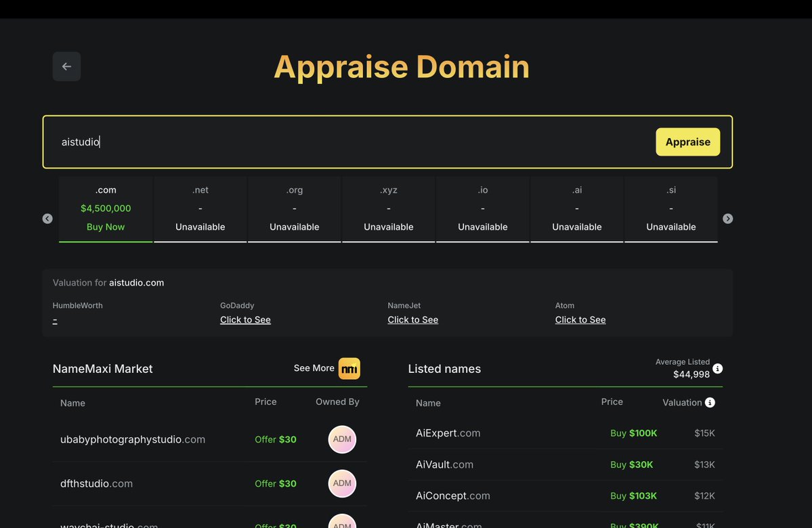
Task: Select the .org extension tab
Action: 294,208
